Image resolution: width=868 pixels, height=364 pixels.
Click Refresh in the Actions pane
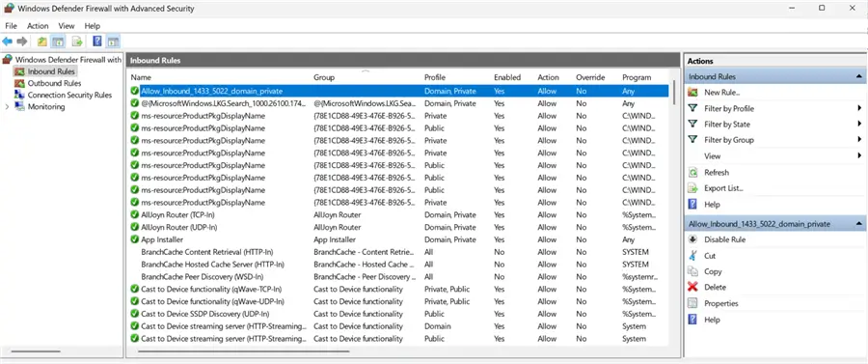(717, 172)
